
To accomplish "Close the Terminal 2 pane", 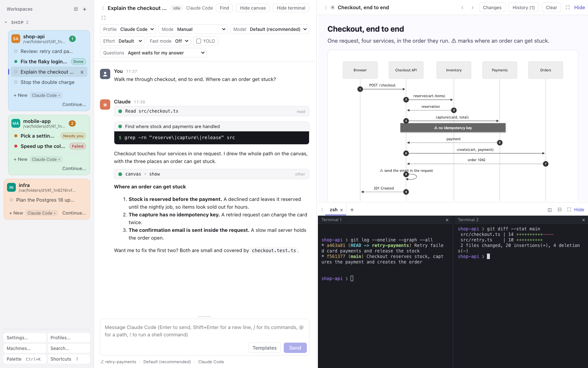I will [584, 220].
